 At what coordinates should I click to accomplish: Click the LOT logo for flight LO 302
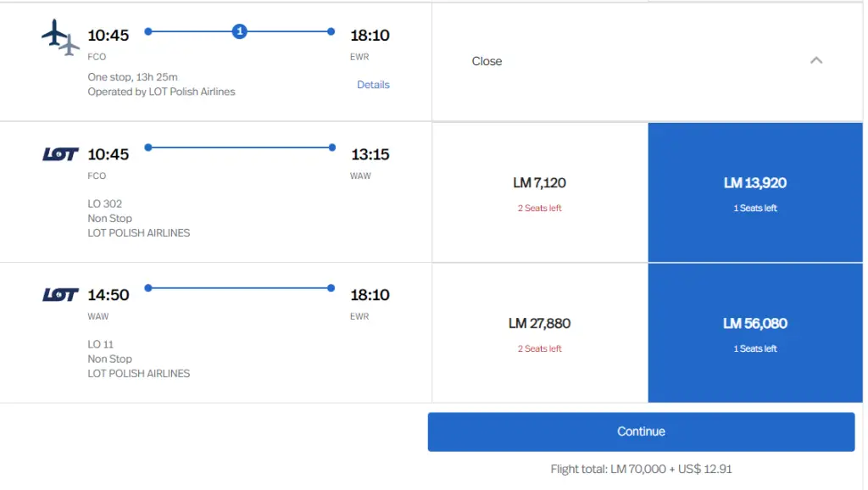click(60, 154)
